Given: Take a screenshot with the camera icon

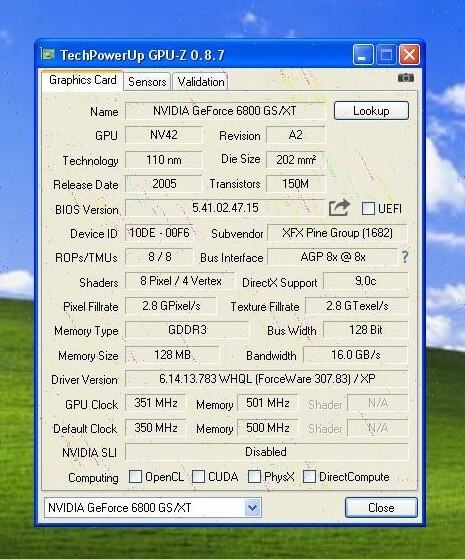Looking at the screenshot, I should pyautogui.click(x=406, y=78).
